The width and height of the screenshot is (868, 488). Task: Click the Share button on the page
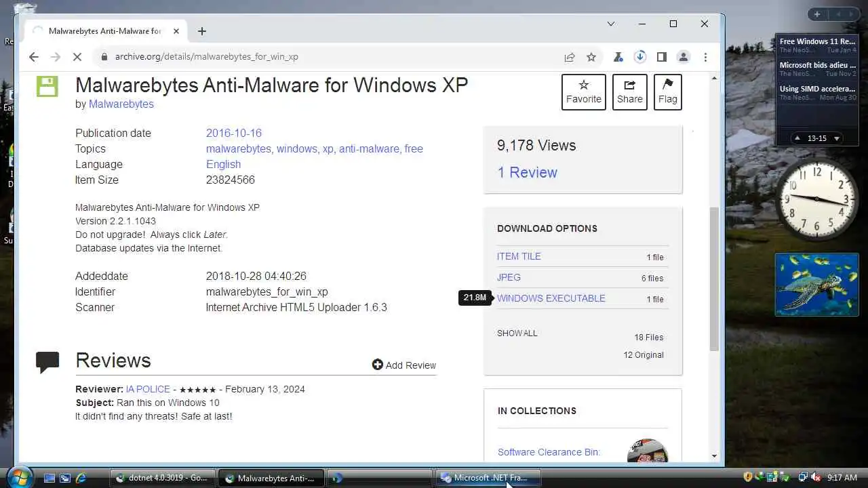(x=629, y=92)
